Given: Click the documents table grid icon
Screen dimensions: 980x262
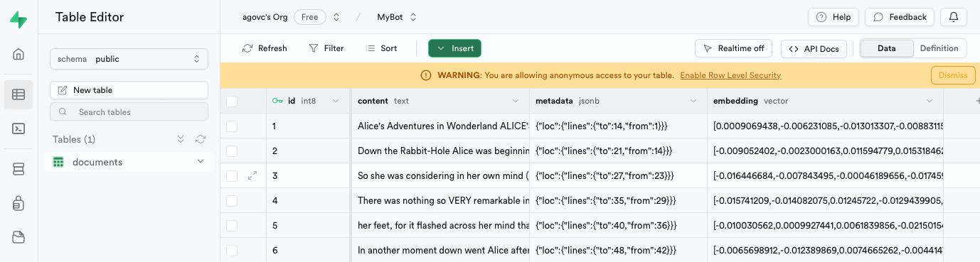Looking at the screenshot, I should (58, 162).
